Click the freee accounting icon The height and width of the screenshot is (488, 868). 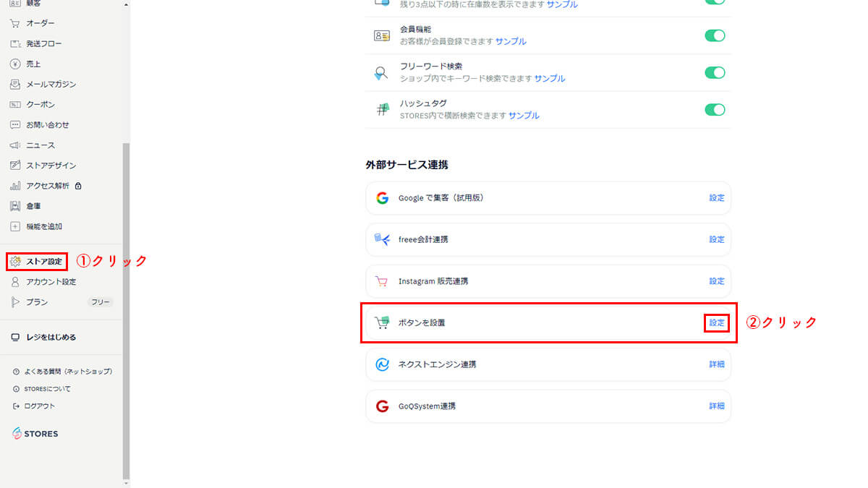pyautogui.click(x=383, y=239)
